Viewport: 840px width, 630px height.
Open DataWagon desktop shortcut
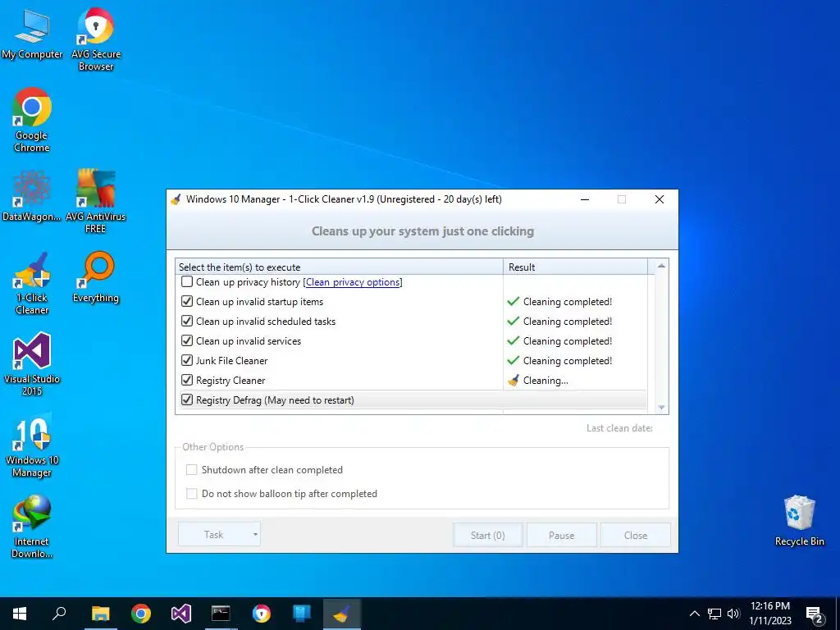32,195
